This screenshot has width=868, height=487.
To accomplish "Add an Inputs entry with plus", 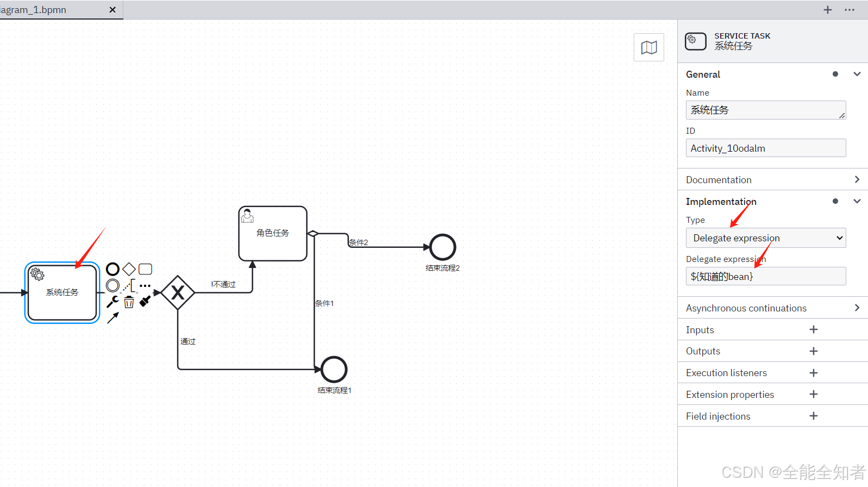I will tap(814, 329).
